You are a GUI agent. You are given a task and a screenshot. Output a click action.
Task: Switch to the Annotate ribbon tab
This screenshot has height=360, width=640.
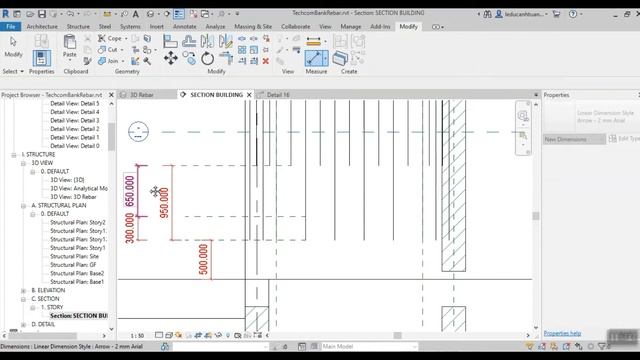(184, 27)
